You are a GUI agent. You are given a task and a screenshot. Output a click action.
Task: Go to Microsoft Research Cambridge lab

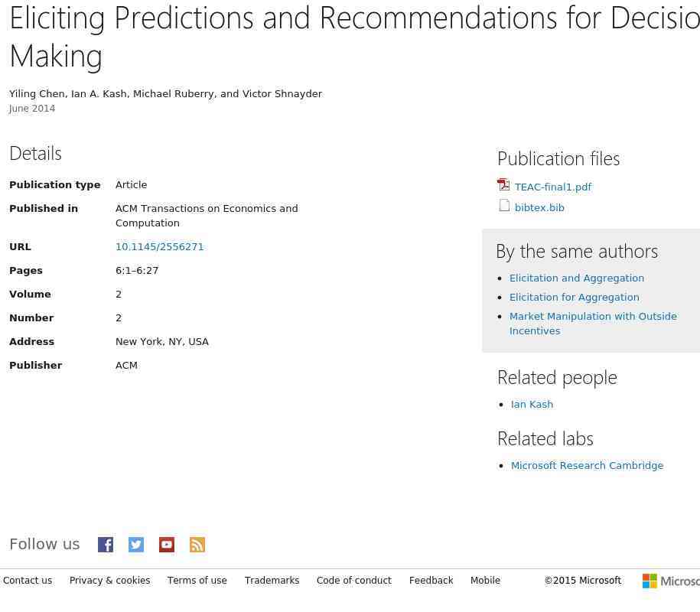click(x=587, y=466)
